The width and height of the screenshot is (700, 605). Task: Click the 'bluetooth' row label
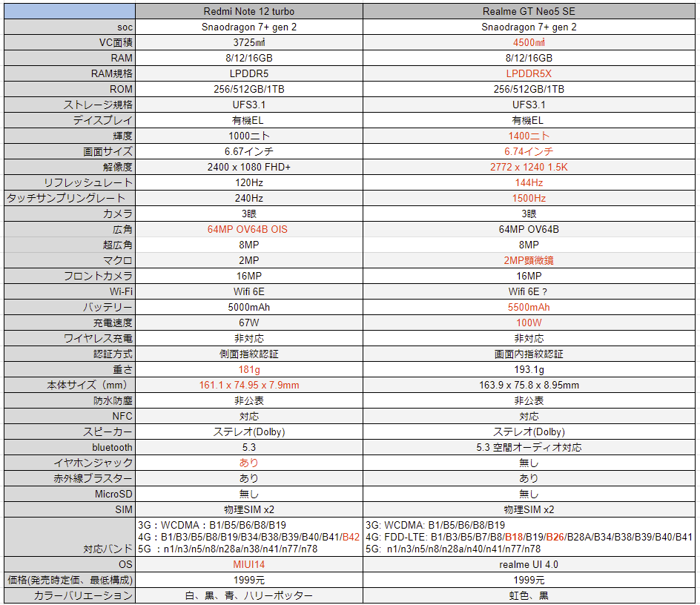[70, 447]
